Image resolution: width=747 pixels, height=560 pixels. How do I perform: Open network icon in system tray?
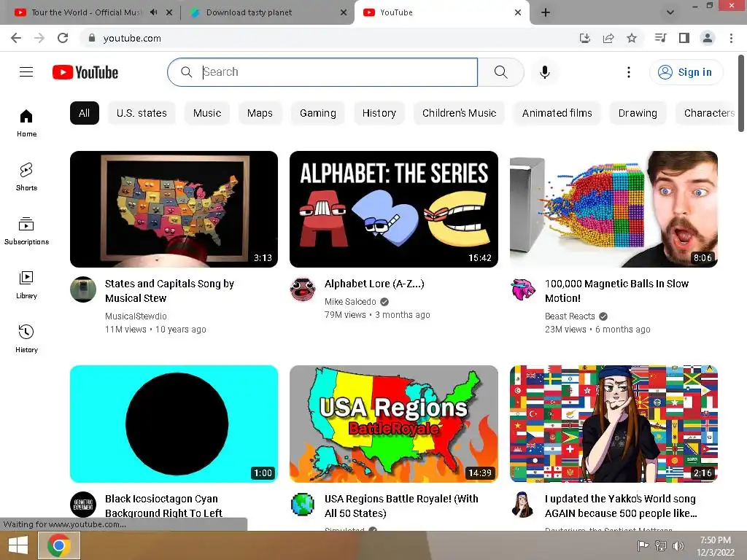click(661, 545)
